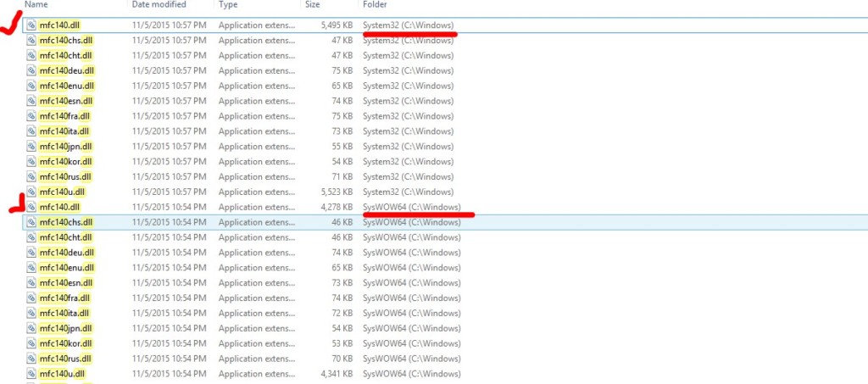This screenshot has width=868, height=384.
Task: Click the SysWOW64 mfc140rus.dll file icon
Action: click(x=31, y=359)
